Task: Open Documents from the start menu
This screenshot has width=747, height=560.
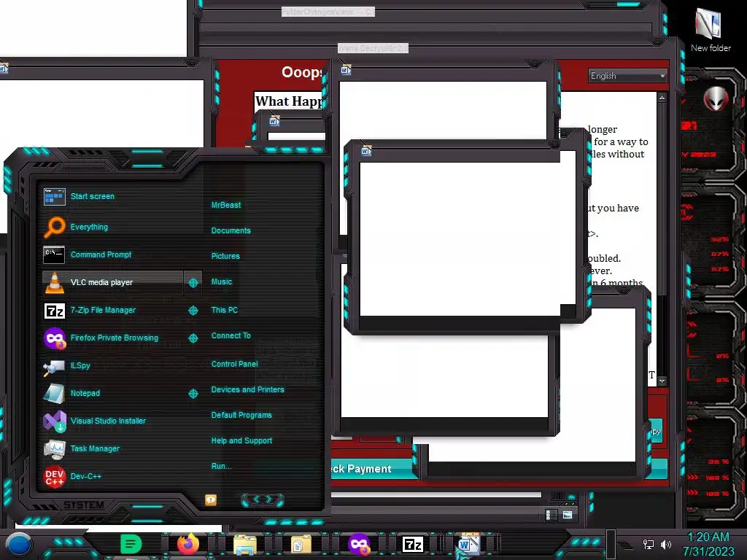Action: [231, 230]
